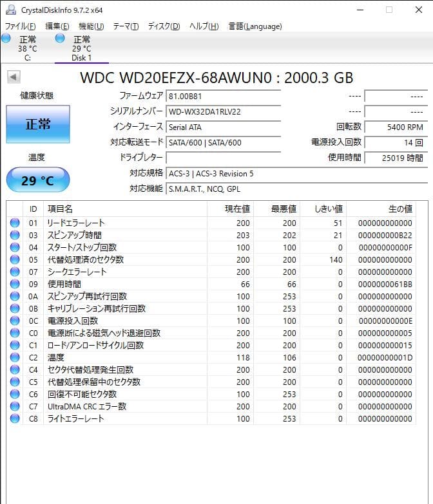The height and width of the screenshot is (504, 433).
Task: Click the S.M.A.R.T., NCQ, GPL features field
Action: pos(296,189)
